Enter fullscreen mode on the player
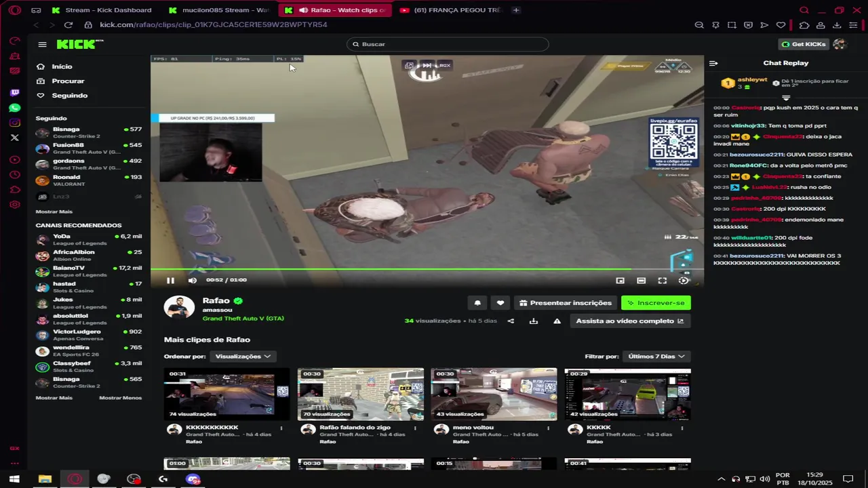The width and height of the screenshot is (868, 488). tap(663, 281)
